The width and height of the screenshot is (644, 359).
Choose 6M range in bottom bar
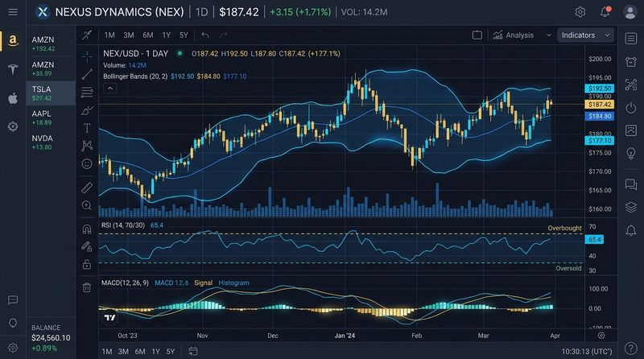140,352
